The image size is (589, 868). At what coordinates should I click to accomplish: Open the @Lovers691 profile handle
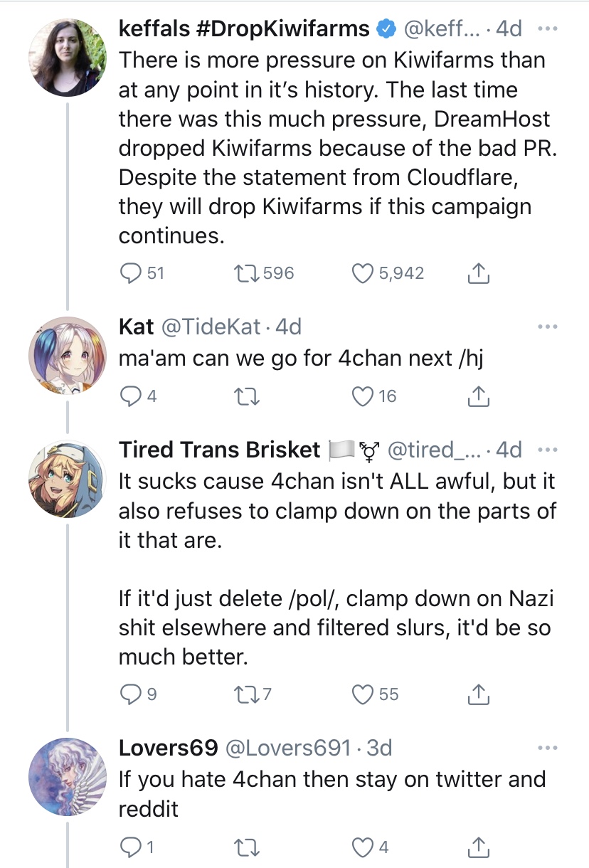(287, 748)
